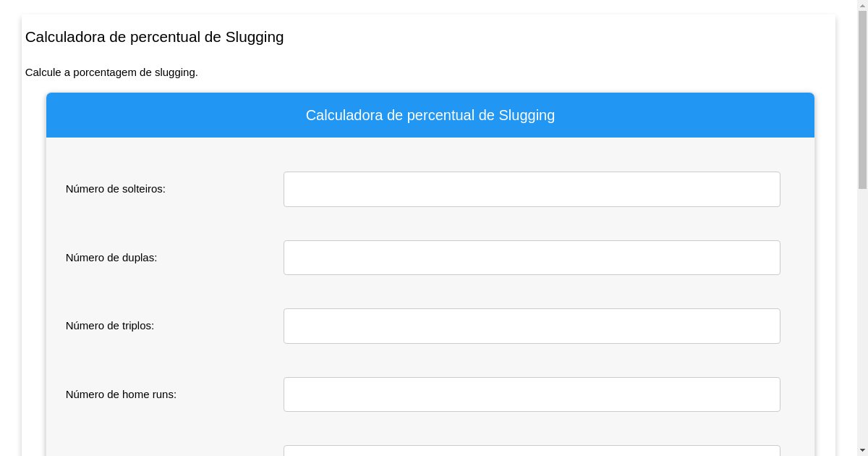Select the 'Número de solteiros' label text
The image size is (868, 456).
click(115, 189)
